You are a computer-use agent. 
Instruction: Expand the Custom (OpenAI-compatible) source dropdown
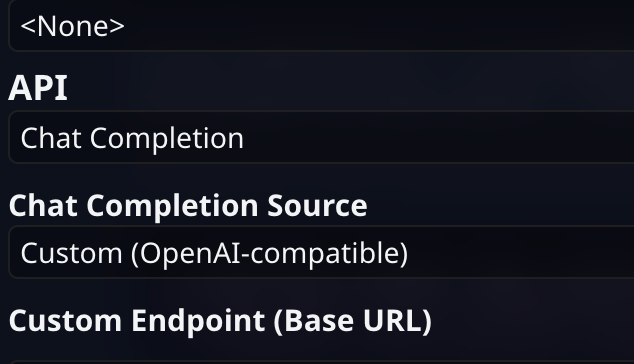click(321, 252)
